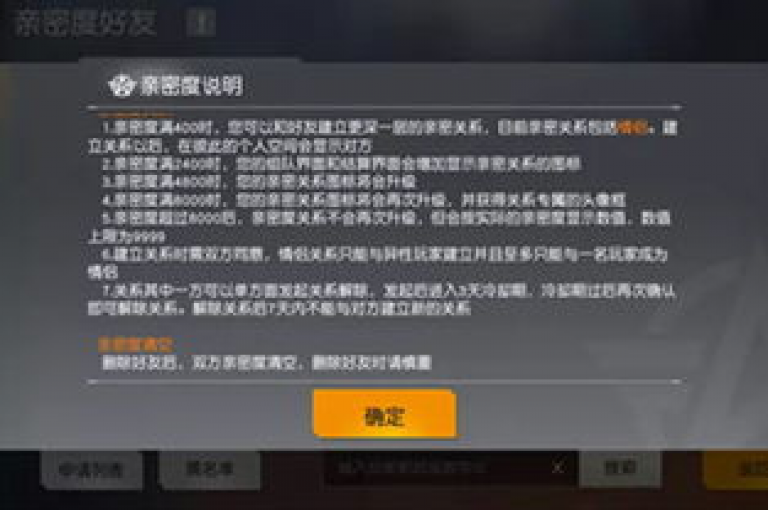768x510 pixels.
Task: Click rule 4 about 亲密度满8000 头像框
Action: point(364,200)
